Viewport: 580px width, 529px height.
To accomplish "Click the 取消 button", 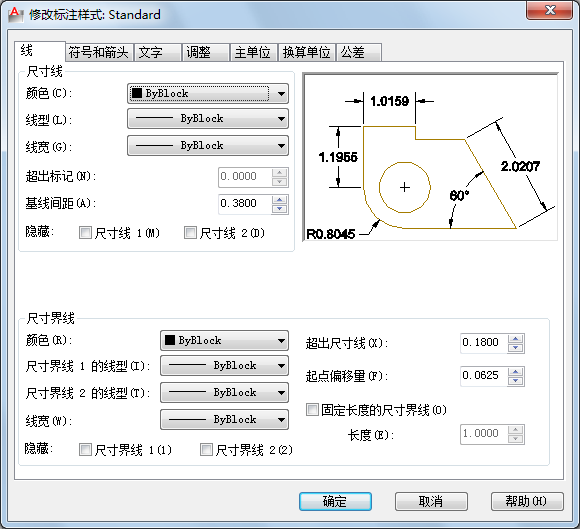I will click(431, 502).
